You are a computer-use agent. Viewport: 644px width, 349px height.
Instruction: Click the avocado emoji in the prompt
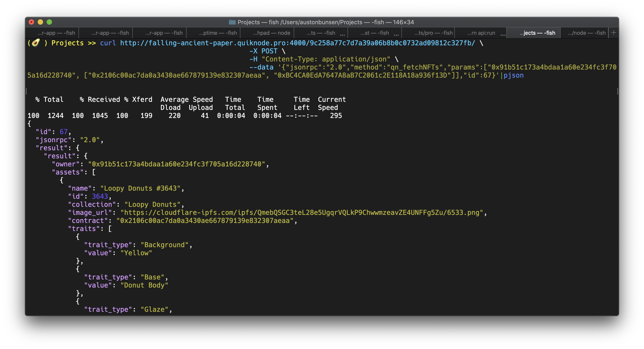36,43
